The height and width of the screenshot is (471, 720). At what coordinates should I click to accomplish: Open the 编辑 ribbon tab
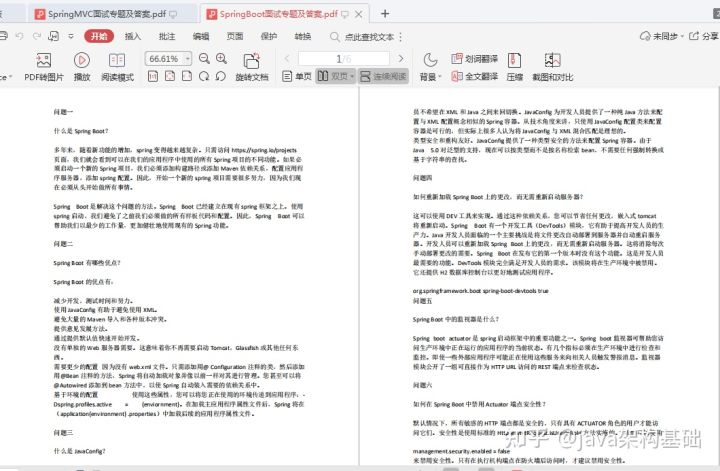tap(201, 36)
